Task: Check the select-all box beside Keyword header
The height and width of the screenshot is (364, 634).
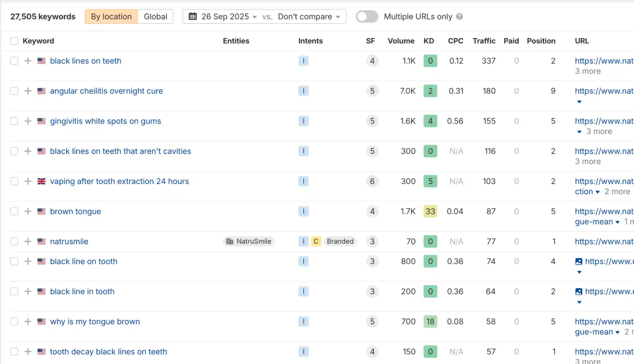Action: pyautogui.click(x=14, y=41)
